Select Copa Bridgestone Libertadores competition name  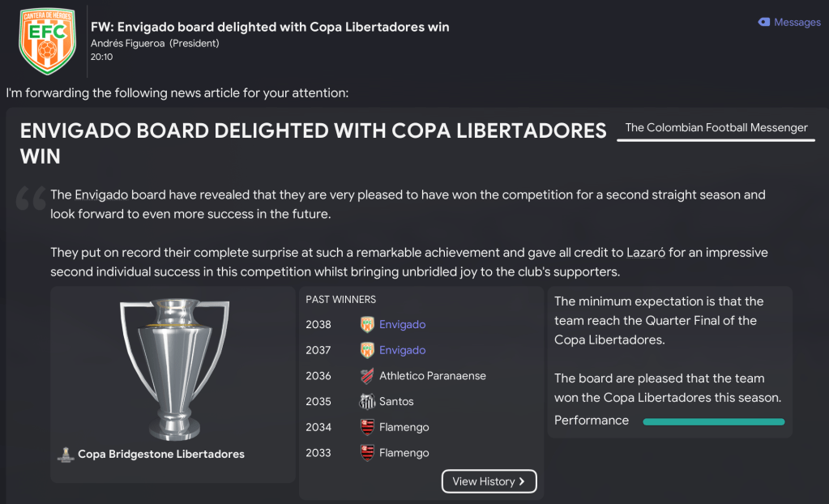tap(161, 455)
